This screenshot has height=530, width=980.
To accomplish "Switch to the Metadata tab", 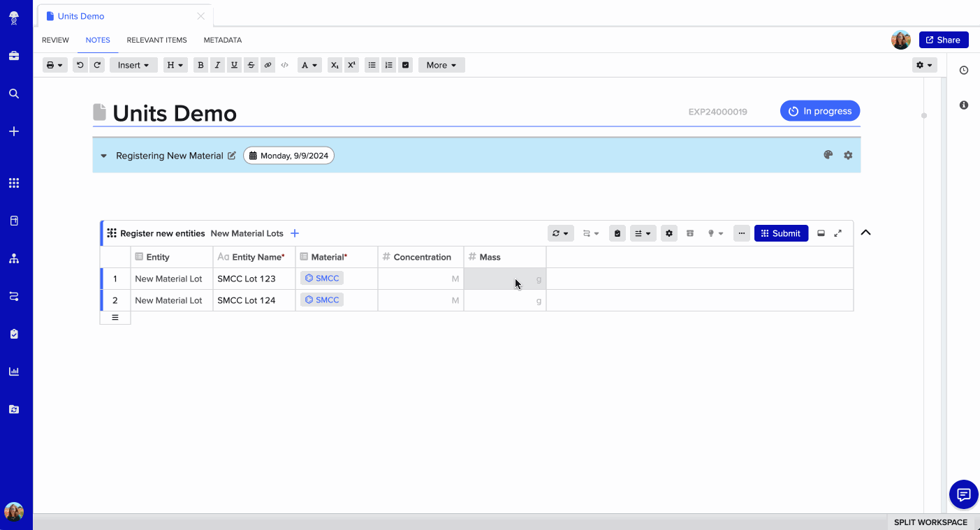I will pos(222,41).
